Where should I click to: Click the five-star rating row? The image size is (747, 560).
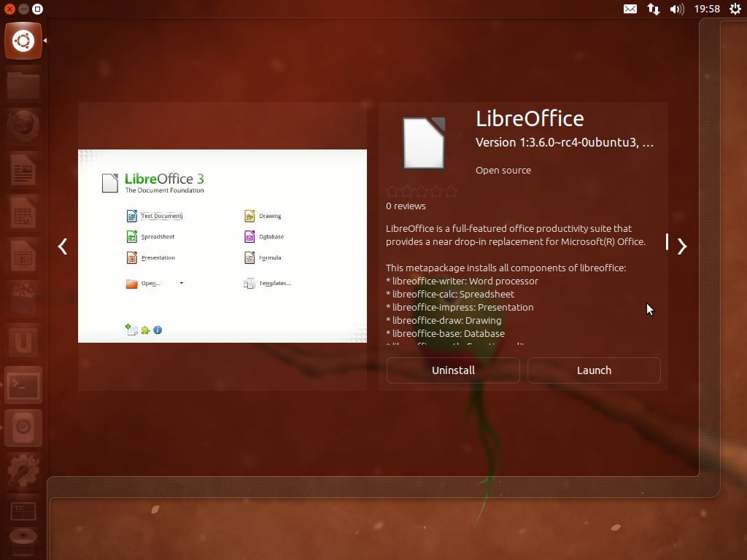pyautogui.click(x=422, y=192)
